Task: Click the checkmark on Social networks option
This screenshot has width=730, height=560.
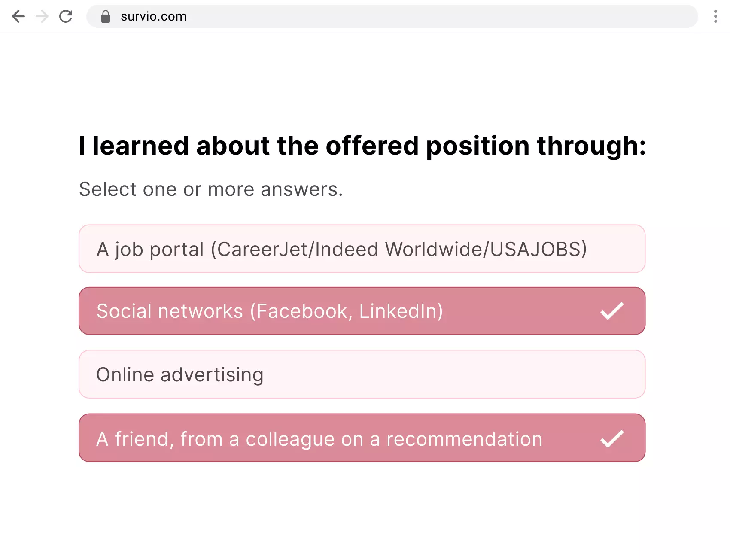Action: pyautogui.click(x=611, y=311)
